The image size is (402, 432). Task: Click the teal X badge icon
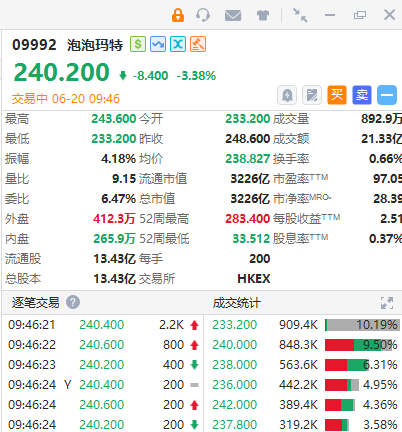[178, 44]
